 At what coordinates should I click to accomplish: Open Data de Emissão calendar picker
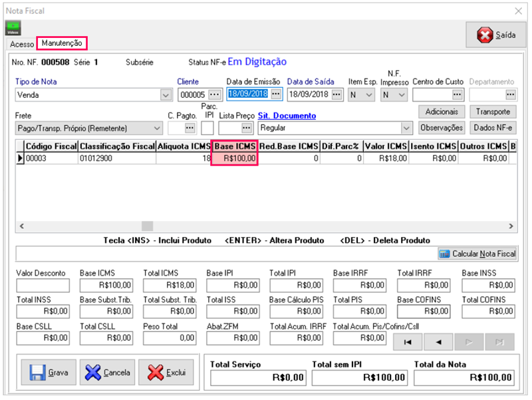click(276, 94)
